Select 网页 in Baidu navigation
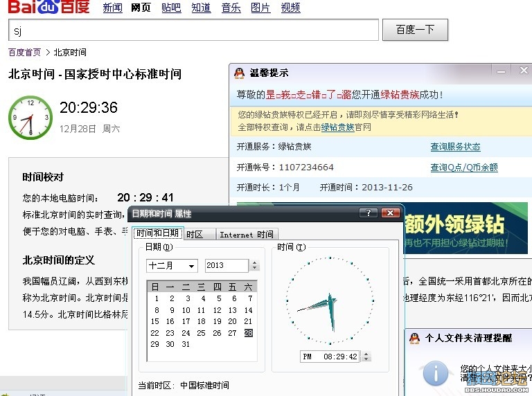The image size is (532, 396). 141,8
